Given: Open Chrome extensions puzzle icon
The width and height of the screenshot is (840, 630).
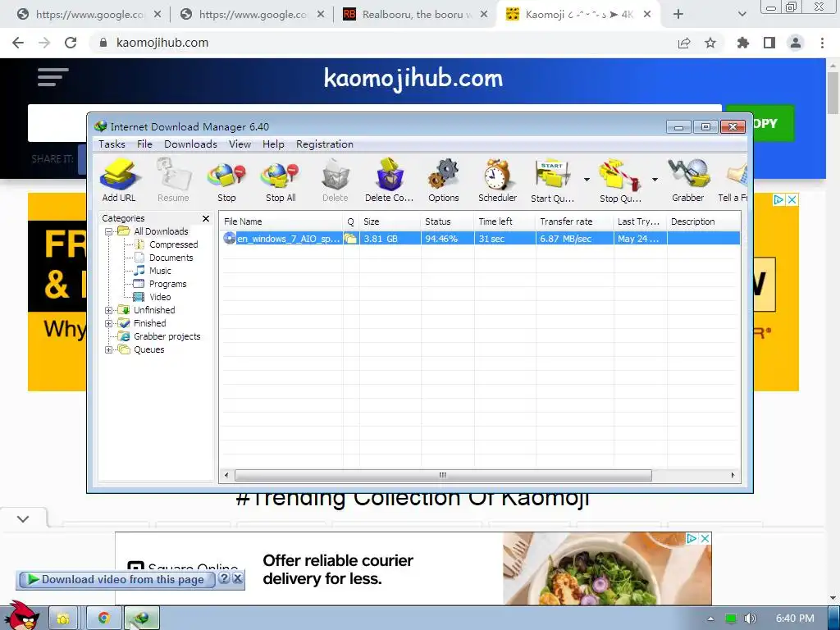Looking at the screenshot, I should 743,43.
